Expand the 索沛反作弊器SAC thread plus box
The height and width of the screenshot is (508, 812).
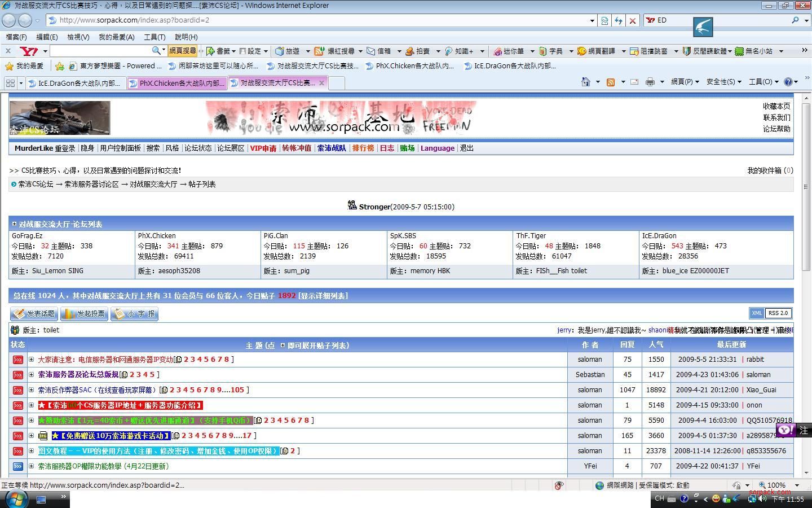[32, 390]
